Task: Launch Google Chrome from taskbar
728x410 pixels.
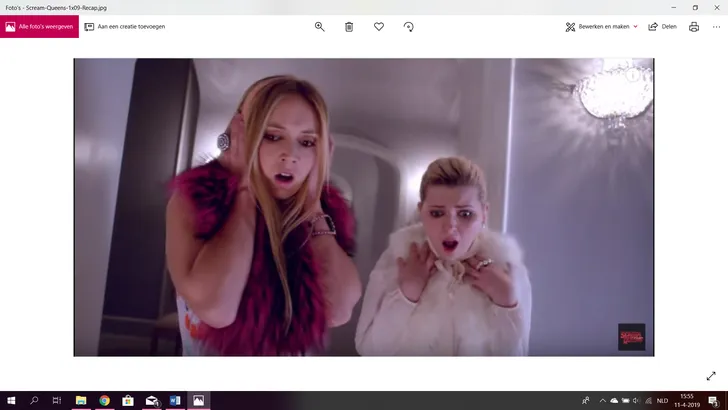Action: [104, 400]
